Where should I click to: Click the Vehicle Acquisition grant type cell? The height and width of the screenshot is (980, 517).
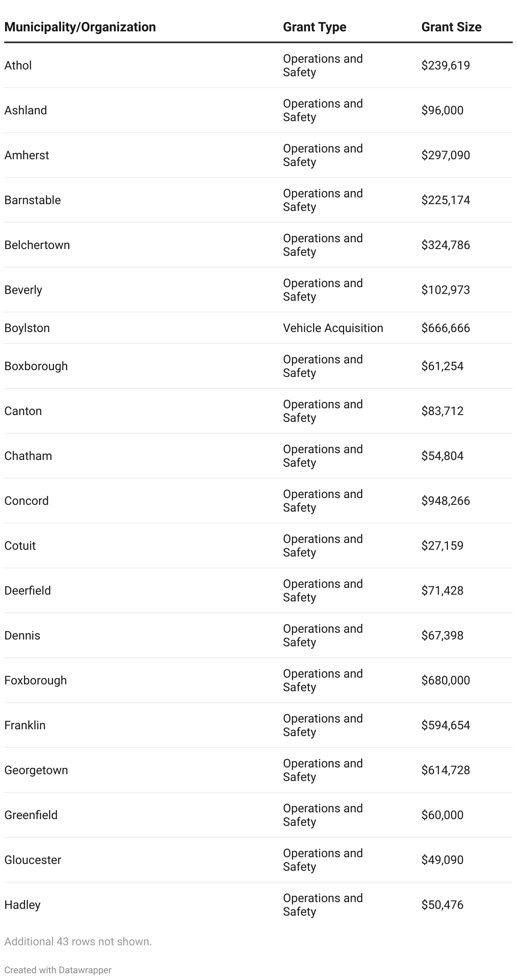pos(333,328)
